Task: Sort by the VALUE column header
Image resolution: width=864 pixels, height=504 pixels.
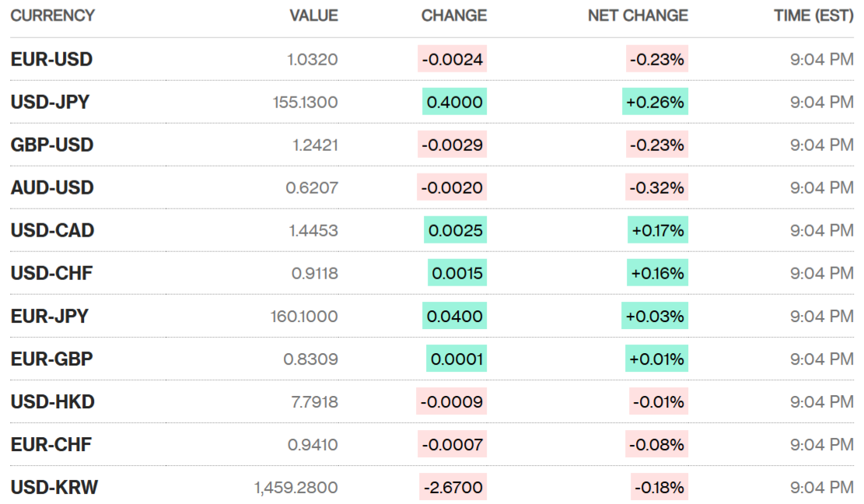Action: tap(313, 16)
